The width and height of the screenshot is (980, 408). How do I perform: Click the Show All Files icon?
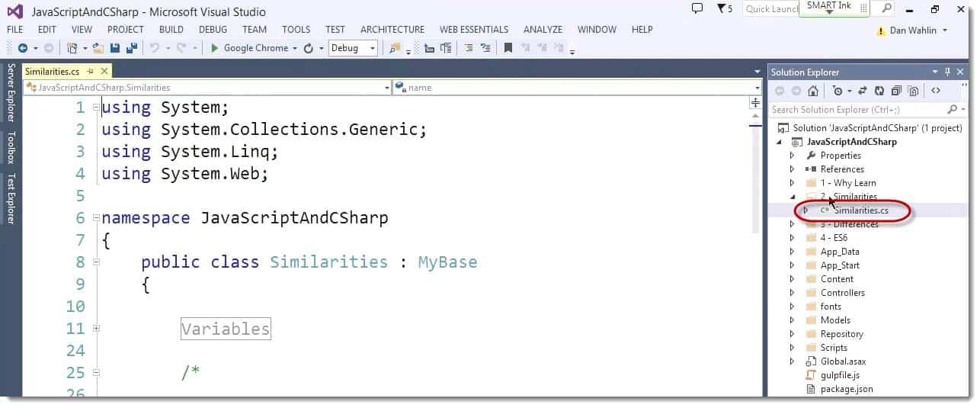[x=913, y=91]
